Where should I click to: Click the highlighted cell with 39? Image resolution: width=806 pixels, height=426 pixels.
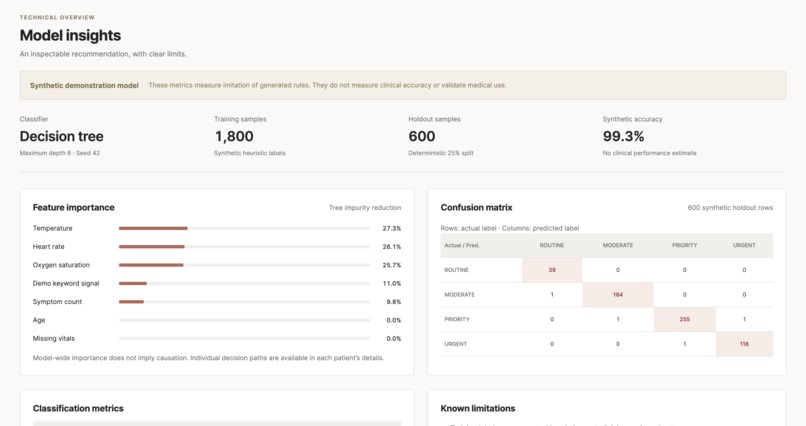click(552, 270)
